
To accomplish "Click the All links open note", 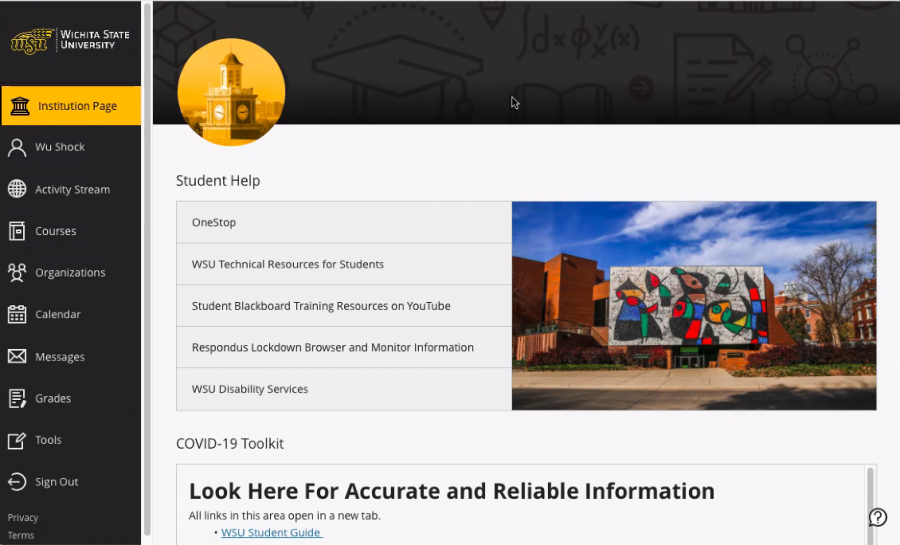I will point(285,515).
